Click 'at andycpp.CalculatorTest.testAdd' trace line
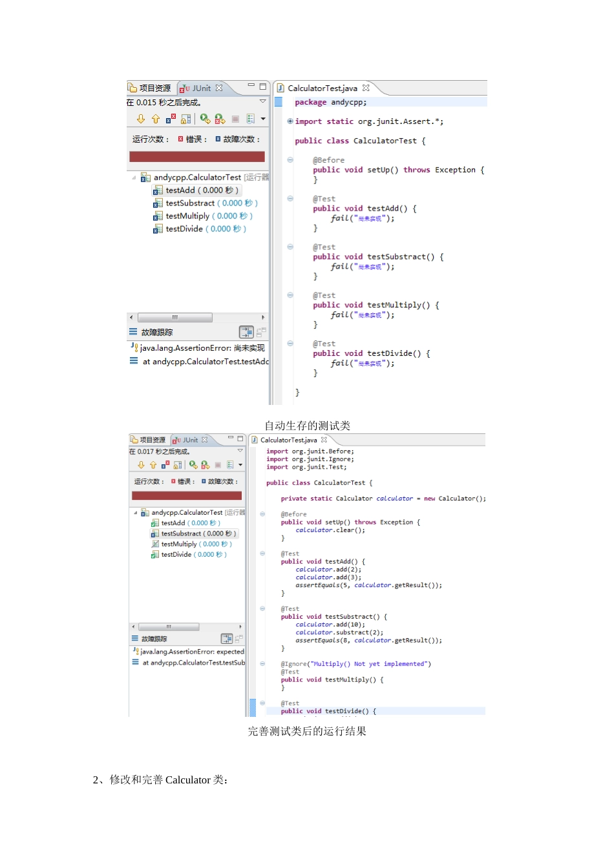Image resolution: width=614 pixels, height=868 pixels. pyautogui.click(x=200, y=362)
